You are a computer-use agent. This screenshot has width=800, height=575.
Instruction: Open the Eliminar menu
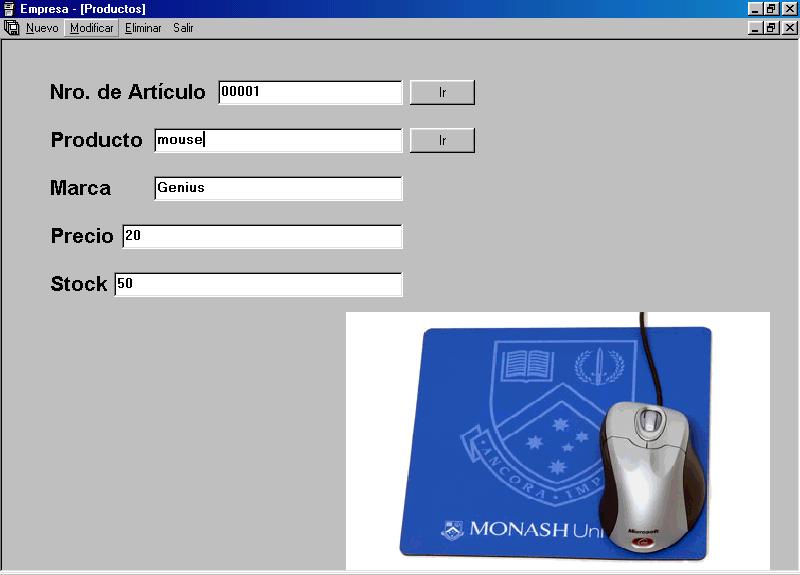pyautogui.click(x=143, y=28)
